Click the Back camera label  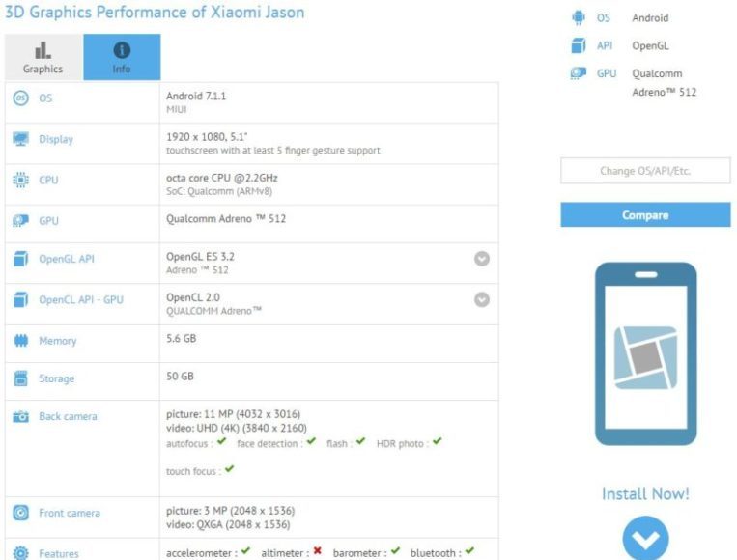click(69, 416)
